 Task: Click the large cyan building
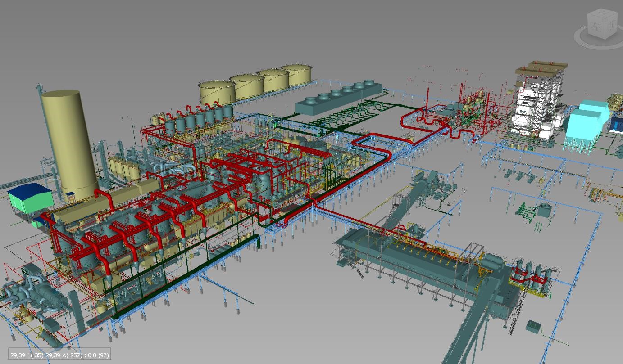tap(587, 123)
